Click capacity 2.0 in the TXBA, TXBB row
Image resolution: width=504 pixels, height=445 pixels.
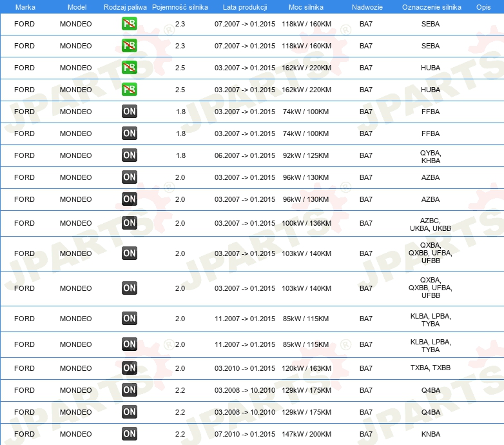point(180,368)
